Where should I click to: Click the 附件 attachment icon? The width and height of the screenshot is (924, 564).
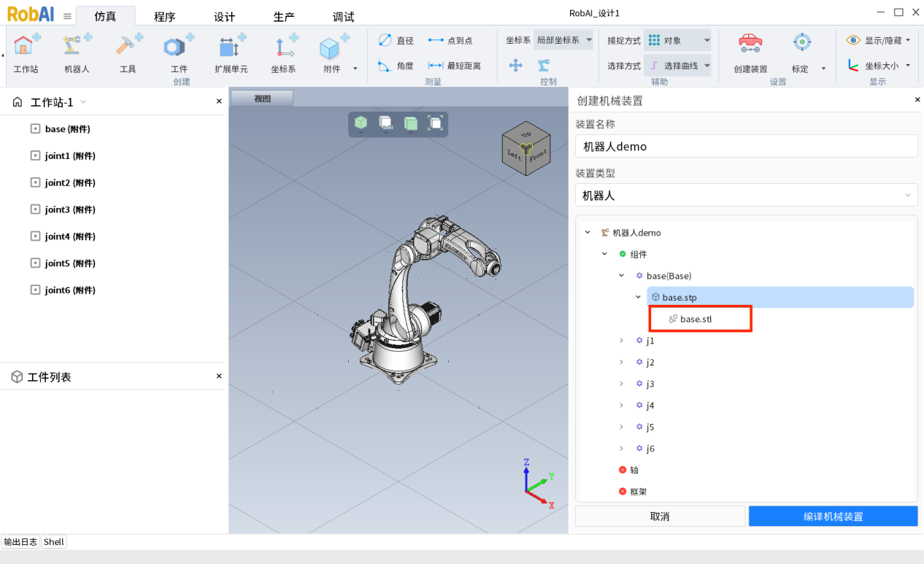coord(332,45)
